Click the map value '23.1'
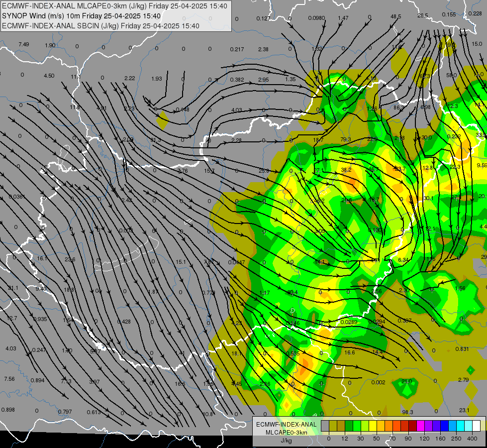The width and height of the screenshot is (487, 448). (x=464, y=410)
